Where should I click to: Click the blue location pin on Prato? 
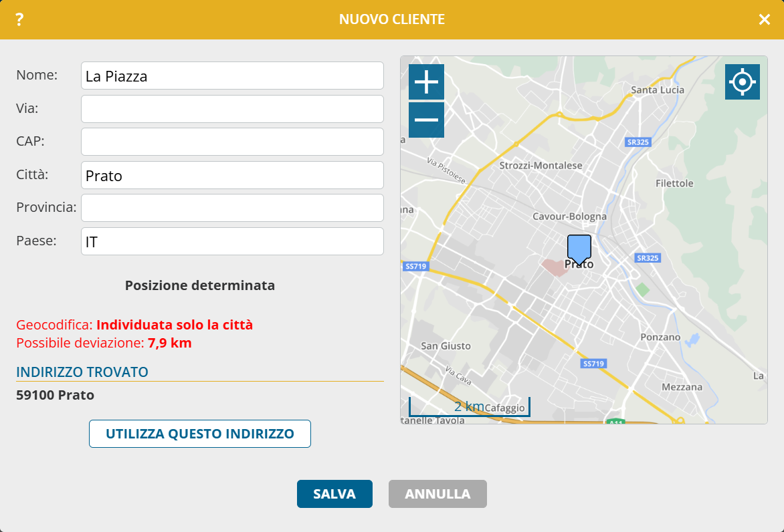(579, 249)
